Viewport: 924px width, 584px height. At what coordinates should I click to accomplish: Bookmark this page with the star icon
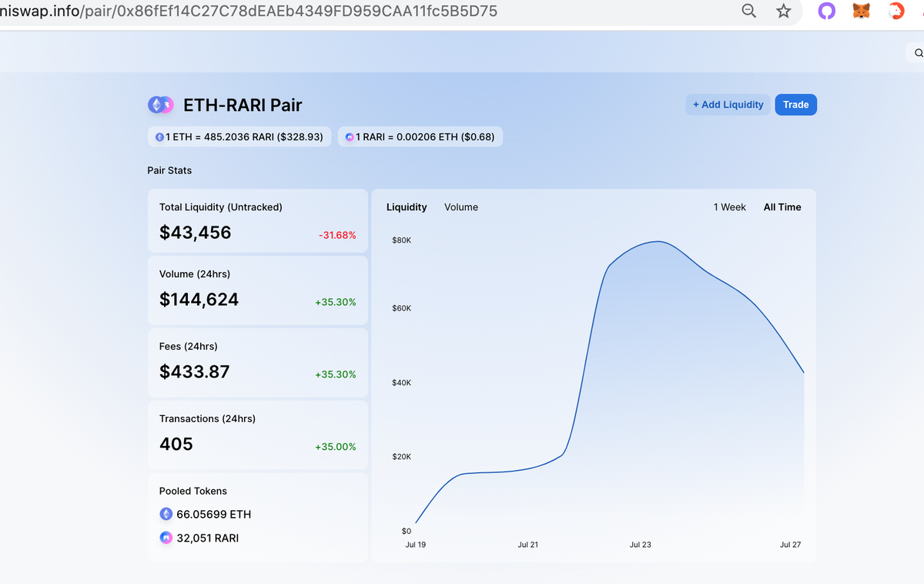pos(784,11)
